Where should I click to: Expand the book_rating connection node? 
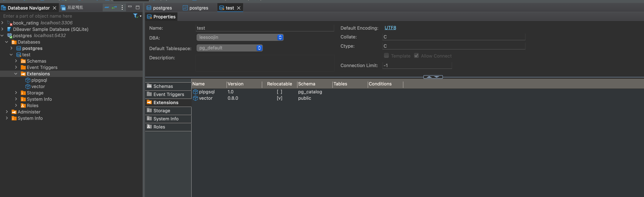(x=2, y=23)
